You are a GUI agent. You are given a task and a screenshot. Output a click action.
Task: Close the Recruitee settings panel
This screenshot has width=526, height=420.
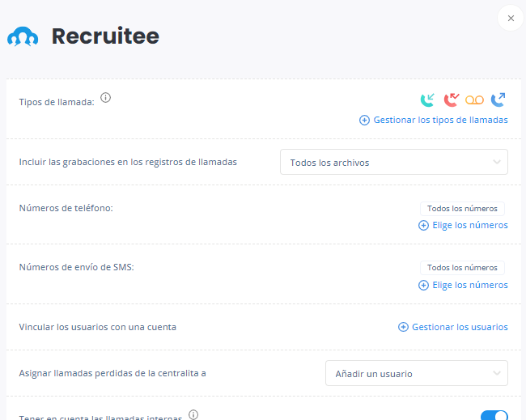[x=511, y=18]
